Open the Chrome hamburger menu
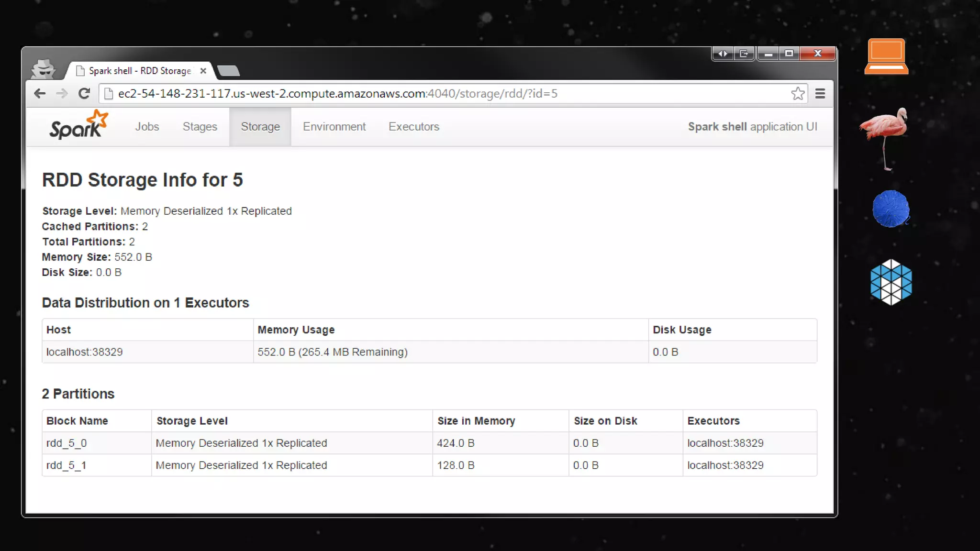This screenshot has height=551, width=980. click(820, 94)
